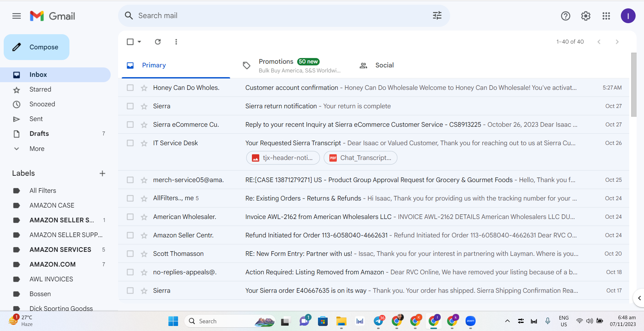The height and width of the screenshot is (331, 644).
Task: Switch to the Promotions tab
Action: (x=292, y=65)
